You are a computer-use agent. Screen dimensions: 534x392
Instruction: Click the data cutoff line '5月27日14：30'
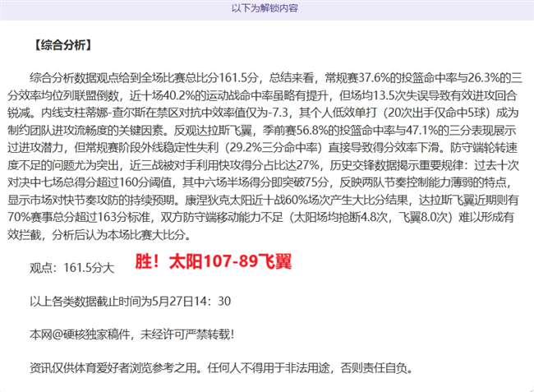point(131,301)
